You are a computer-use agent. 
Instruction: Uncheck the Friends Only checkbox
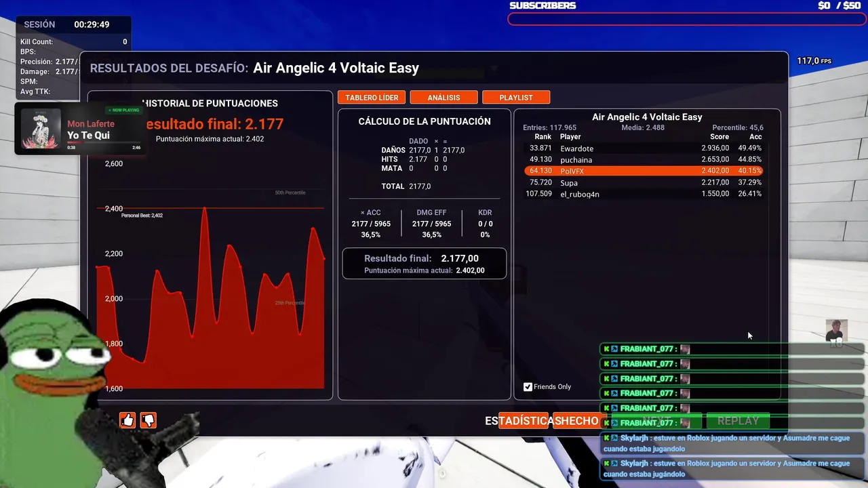pos(528,387)
